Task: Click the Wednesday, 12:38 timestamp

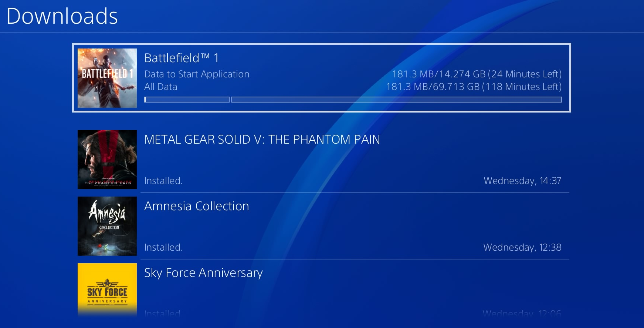Action: coord(522,248)
